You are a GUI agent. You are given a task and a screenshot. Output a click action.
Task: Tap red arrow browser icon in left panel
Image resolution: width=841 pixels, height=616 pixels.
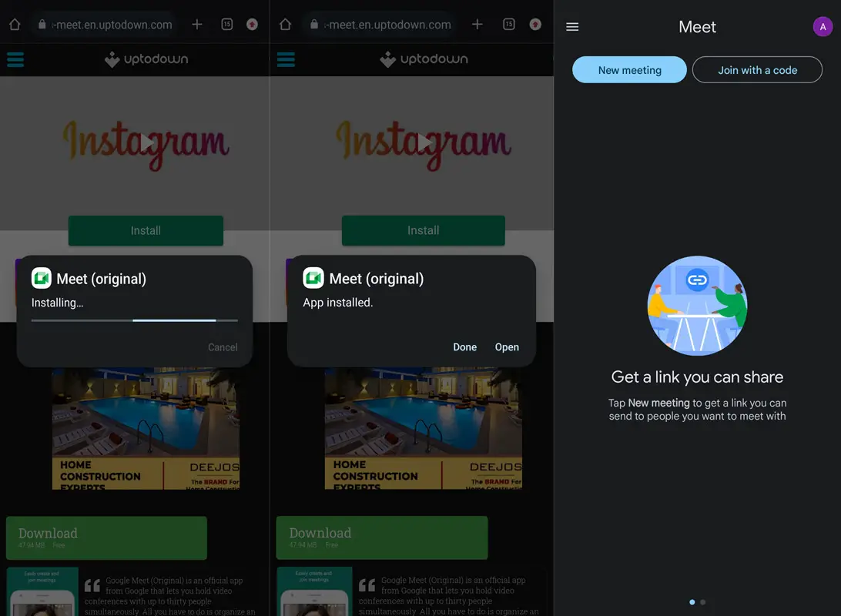coord(252,24)
